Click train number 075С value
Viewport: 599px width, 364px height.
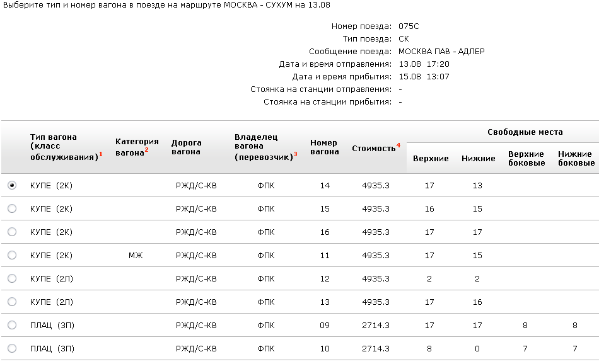tap(409, 26)
